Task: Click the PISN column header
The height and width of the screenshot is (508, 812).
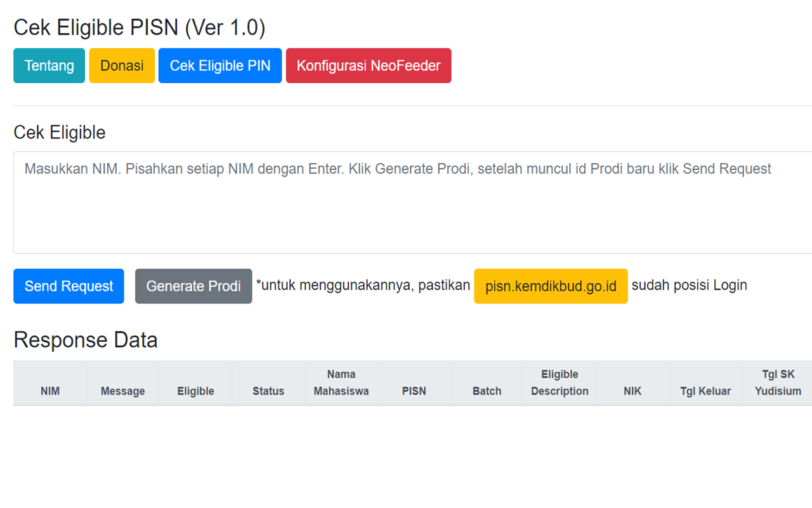Action: (414, 391)
